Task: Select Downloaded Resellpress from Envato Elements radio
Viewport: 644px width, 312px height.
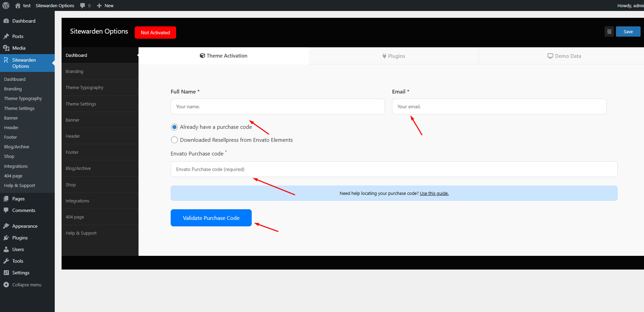Action: 174,140
